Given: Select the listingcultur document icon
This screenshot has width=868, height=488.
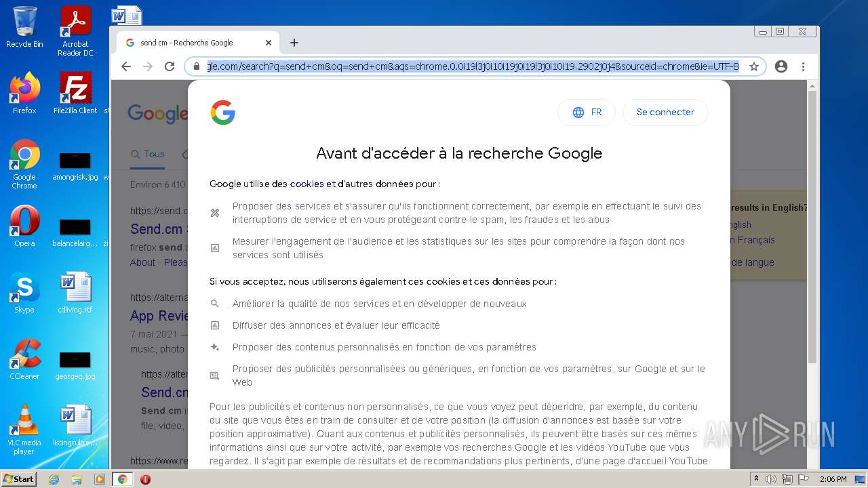Looking at the screenshot, I should pyautogui.click(x=75, y=426).
